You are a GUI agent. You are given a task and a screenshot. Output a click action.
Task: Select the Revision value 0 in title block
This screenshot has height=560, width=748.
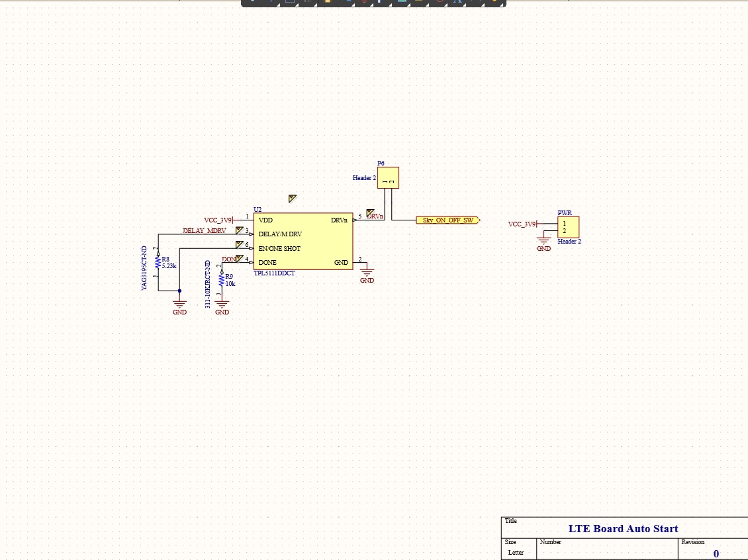(716, 553)
